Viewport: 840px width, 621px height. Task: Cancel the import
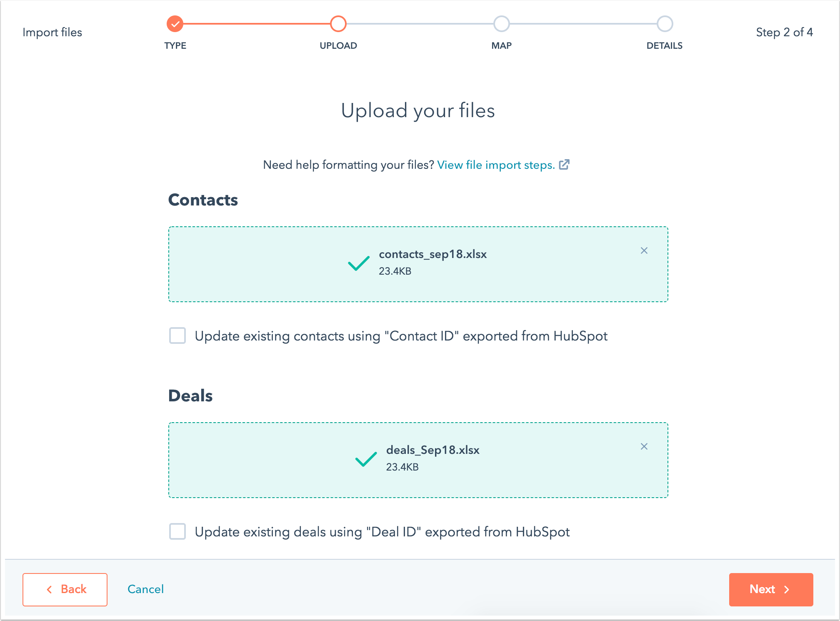click(x=145, y=589)
